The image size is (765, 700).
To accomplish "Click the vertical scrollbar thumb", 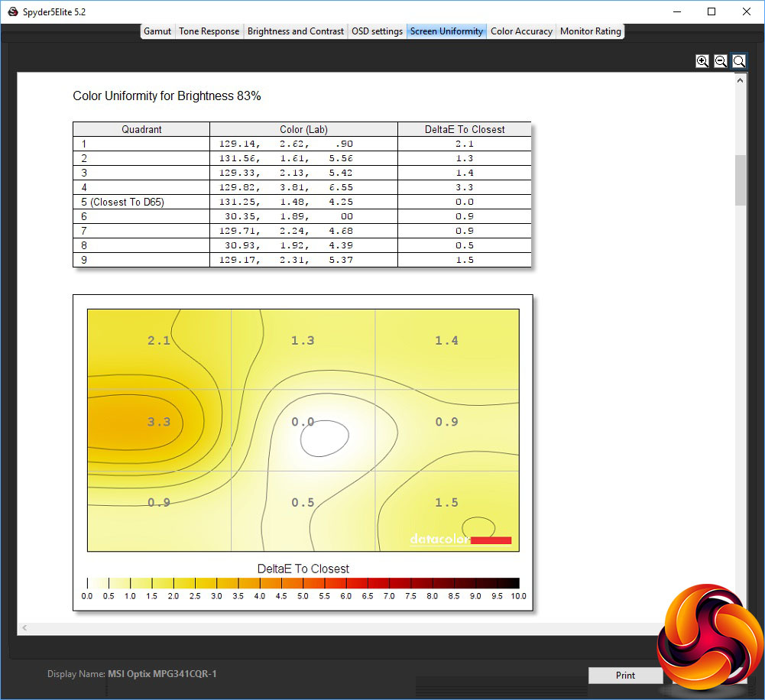I will 740,180.
